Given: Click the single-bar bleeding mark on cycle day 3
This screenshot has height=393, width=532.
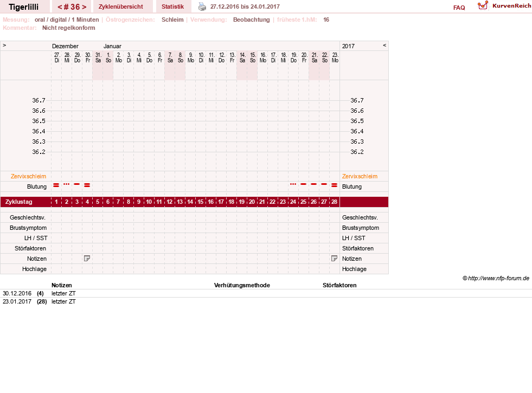Looking at the screenshot, I should click(76, 184).
